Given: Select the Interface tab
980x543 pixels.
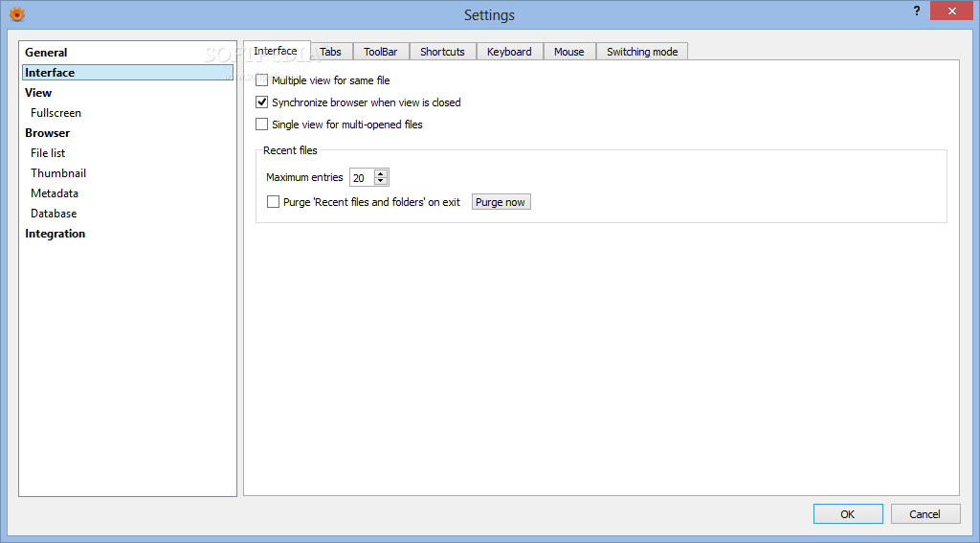Looking at the screenshot, I should point(276,51).
